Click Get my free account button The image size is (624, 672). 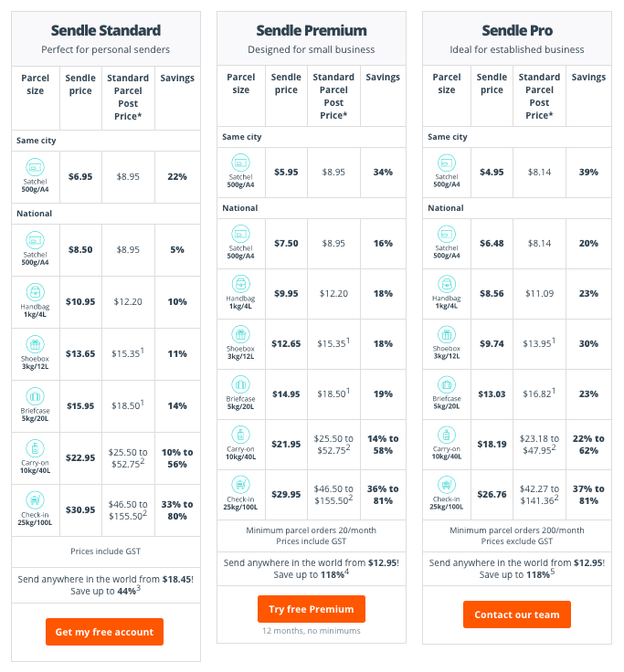104,631
